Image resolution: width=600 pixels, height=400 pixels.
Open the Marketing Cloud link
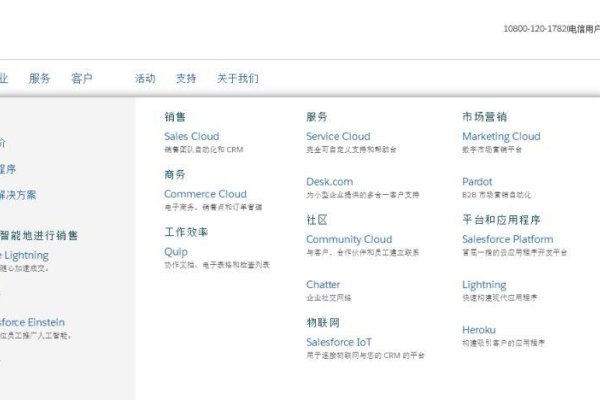501,136
